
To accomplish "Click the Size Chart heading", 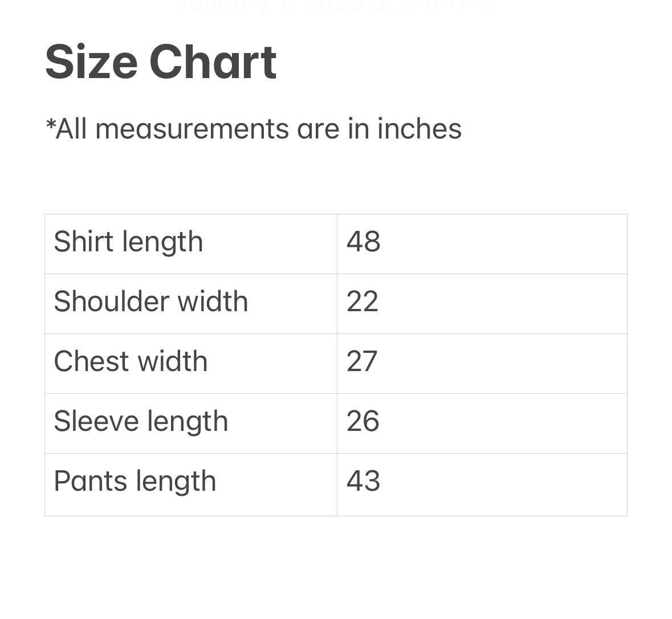I will click(x=161, y=62).
